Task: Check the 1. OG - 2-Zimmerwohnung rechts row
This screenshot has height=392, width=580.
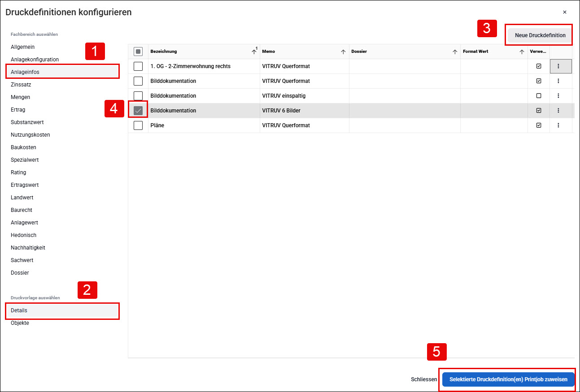Action: [x=138, y=66]
